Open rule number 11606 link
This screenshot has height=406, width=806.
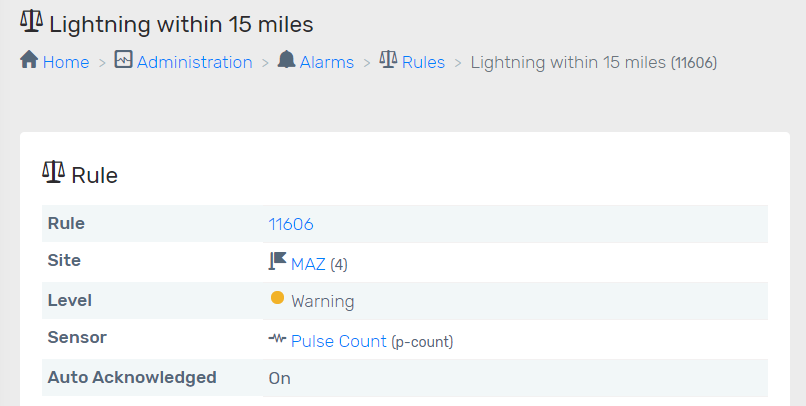(291, 224)
